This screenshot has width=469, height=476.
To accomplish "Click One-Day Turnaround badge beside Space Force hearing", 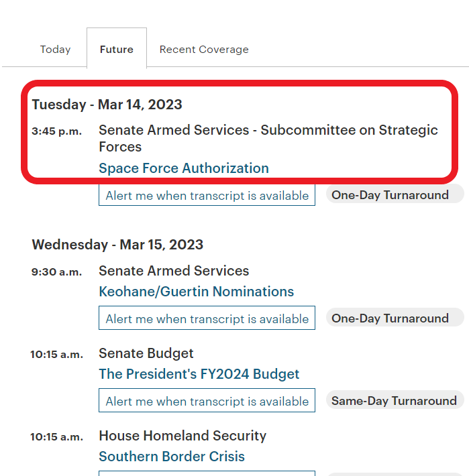I will [395, 195].
